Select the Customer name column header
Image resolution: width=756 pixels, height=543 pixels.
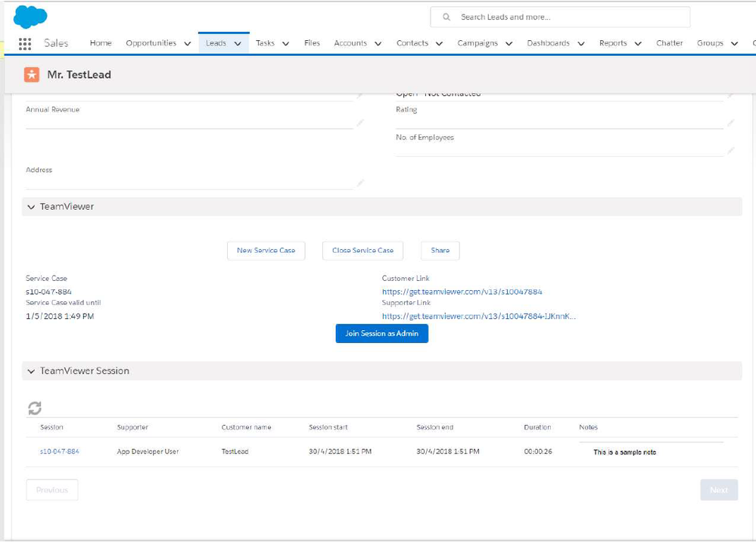(247, 427)
